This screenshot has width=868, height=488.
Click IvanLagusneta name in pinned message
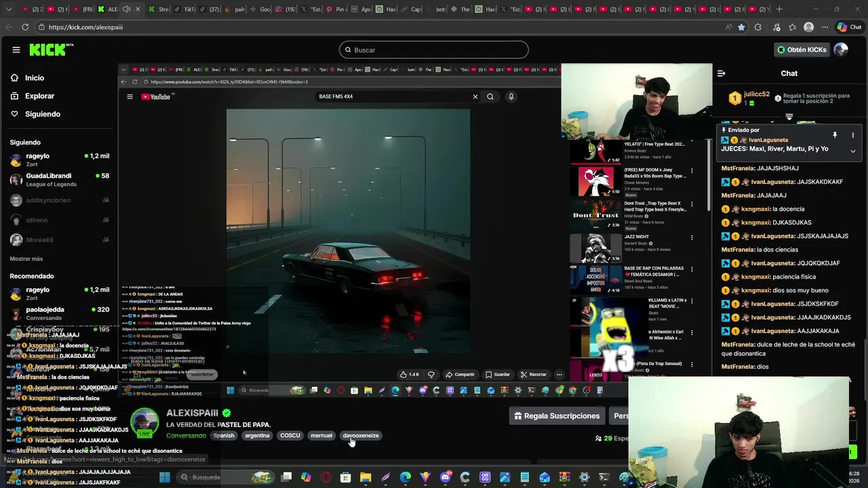[768, 140]
